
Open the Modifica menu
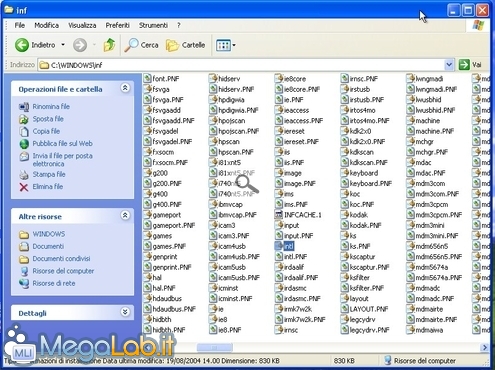[x=47, y=25]
